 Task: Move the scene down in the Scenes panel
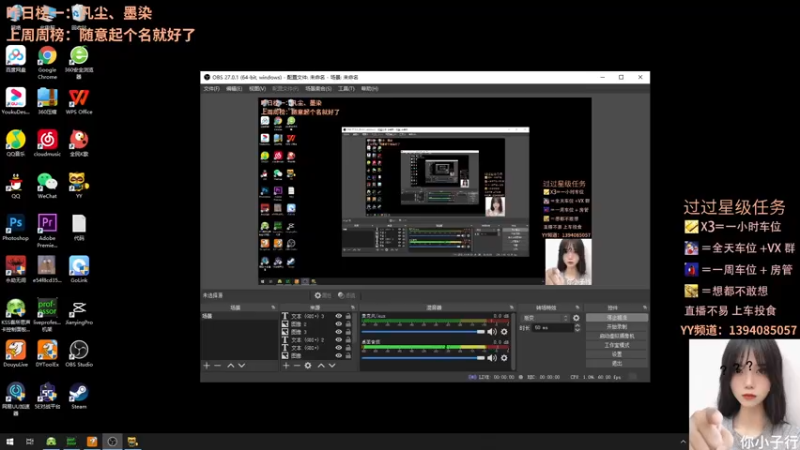[242, 366]
